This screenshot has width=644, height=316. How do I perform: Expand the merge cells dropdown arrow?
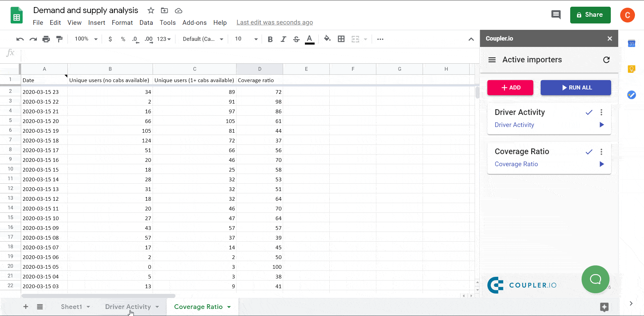pos(366,39)
